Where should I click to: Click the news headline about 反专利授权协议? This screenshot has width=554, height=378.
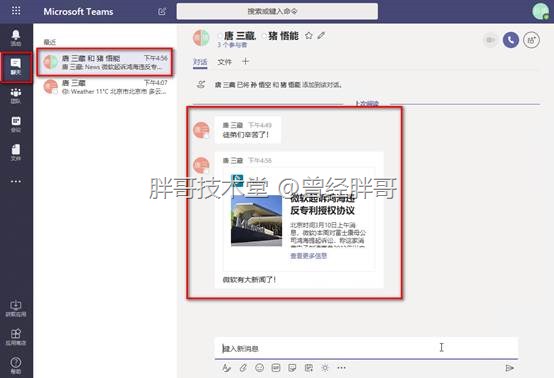tap(323, 204)
